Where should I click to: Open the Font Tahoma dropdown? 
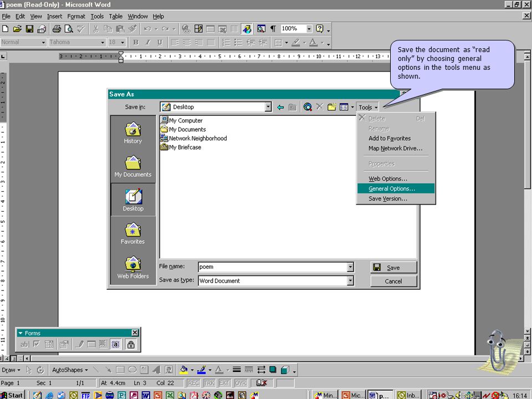pos(103,43)
